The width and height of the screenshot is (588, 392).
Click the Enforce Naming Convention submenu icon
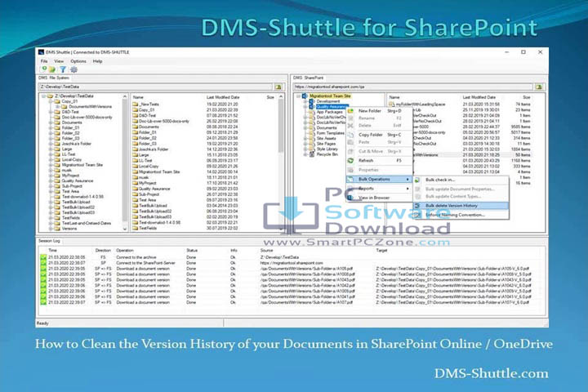pos(417,215)
